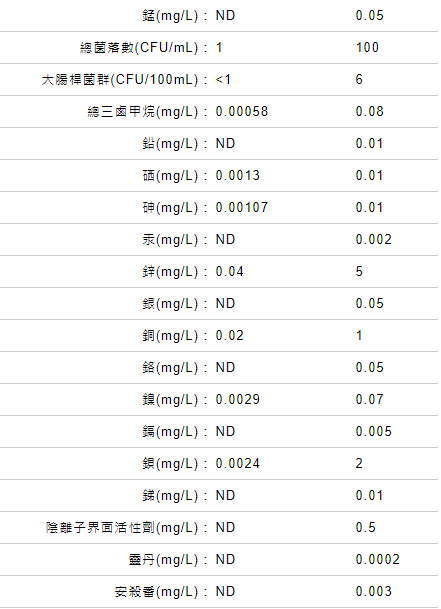Click the <1 result for 大腸桿菌群
441x609 pixels.
[x=223, y=80]
